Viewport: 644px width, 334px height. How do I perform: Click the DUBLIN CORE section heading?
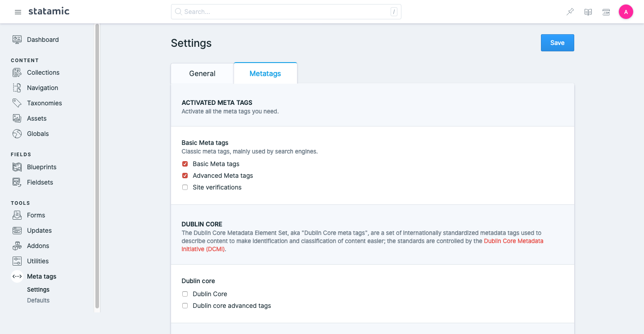[202, 224]
